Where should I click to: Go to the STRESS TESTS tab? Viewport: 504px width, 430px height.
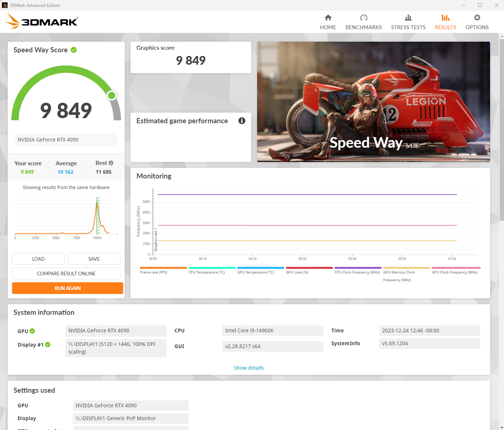[408, 22]
